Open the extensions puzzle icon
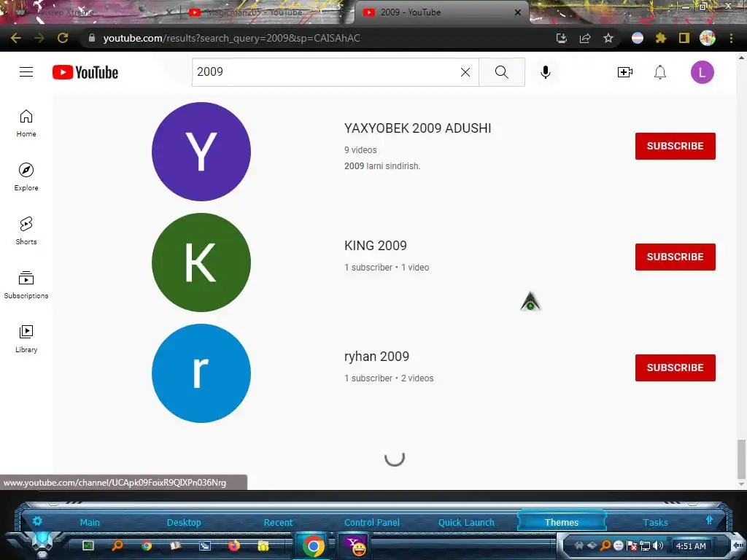The image size is (747, 560). [x=661, y=38]
